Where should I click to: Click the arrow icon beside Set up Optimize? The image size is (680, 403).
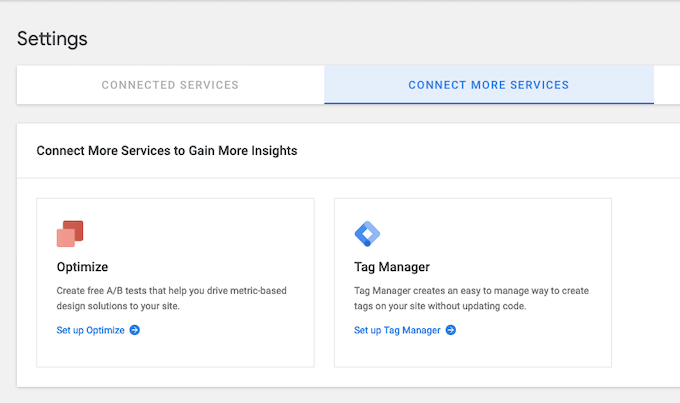135,330
